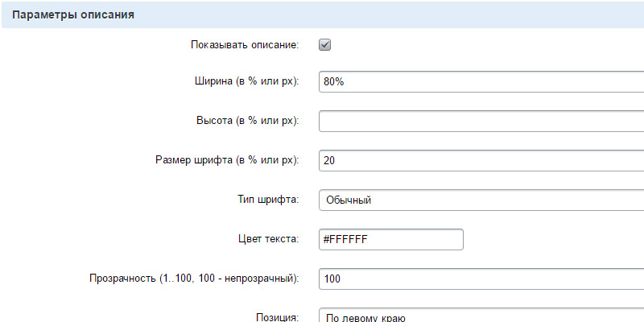Click the Прозрачность (1..100) label

(x=193, y=279)
